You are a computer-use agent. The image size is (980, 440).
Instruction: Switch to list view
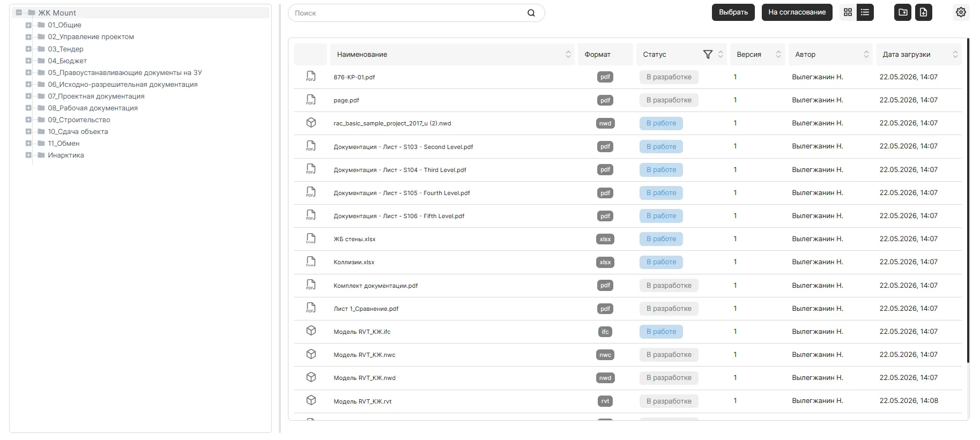click(x=865, y=12)
